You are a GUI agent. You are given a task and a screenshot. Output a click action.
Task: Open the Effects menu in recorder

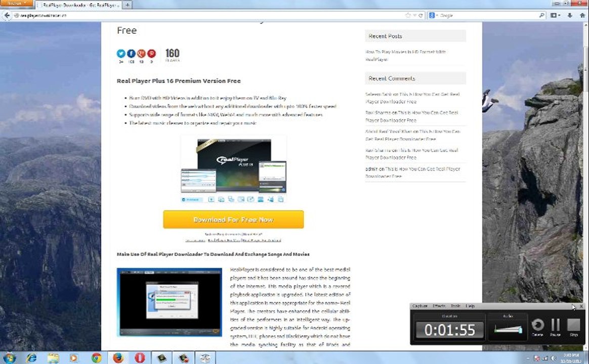point(439,306)
